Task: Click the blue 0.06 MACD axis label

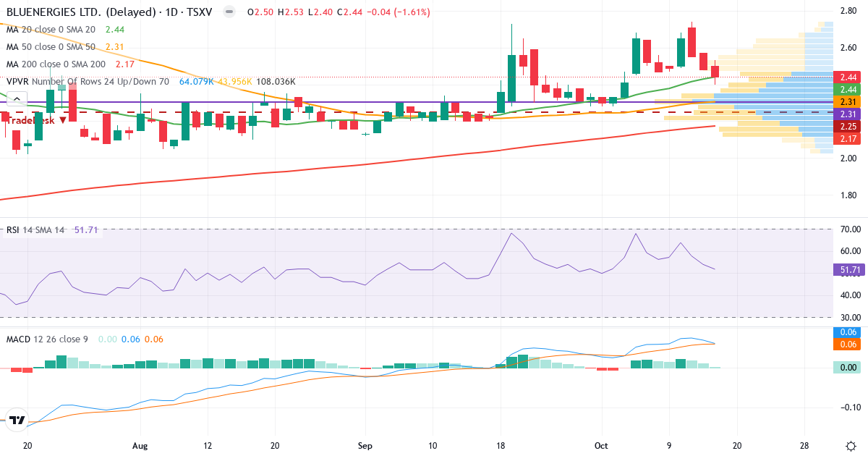Action: pyautogui.click(x=848, y=332)
